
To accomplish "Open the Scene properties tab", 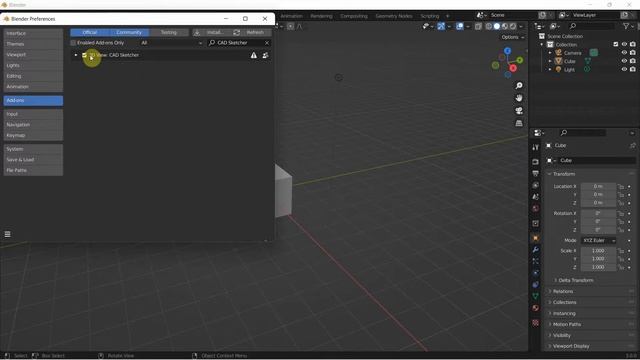I will pyautogui.click(x=536, y=197).
